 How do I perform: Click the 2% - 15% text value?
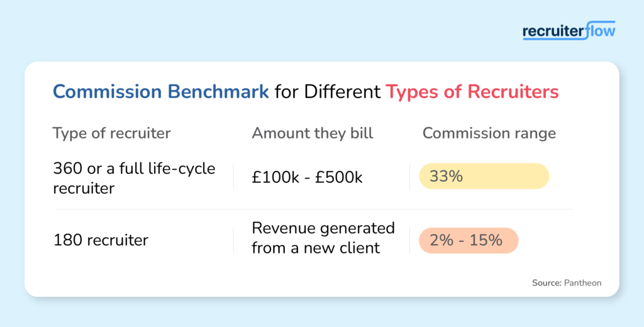click(466, 240)
